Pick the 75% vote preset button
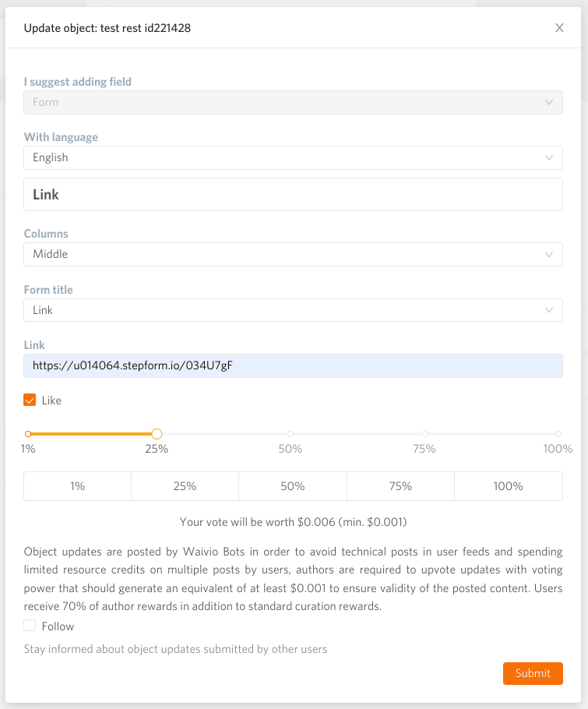Screen dimensions: 588x709 point(400,486)
